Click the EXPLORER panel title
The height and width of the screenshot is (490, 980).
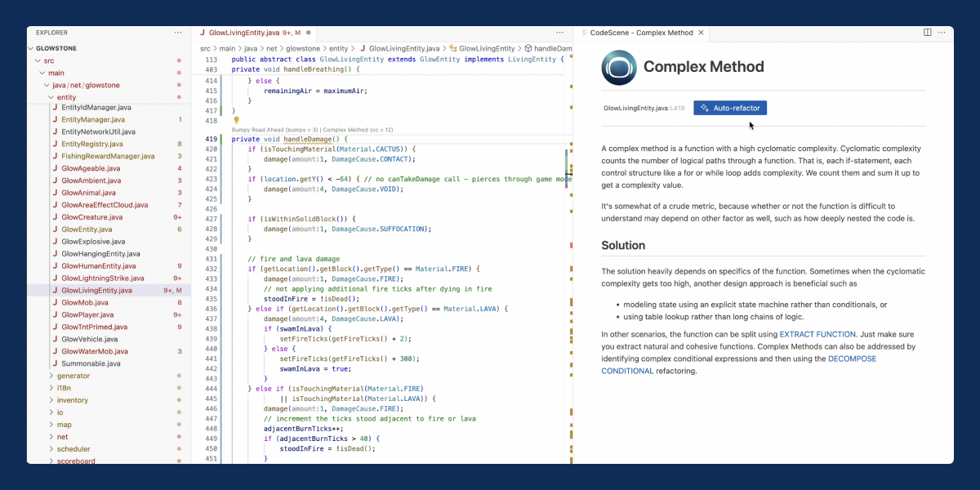[51, 33]
